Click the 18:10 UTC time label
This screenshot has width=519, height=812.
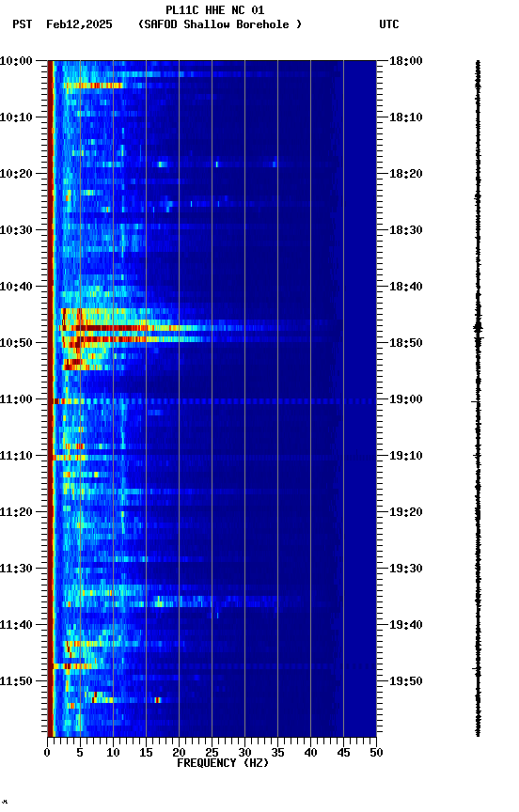coord(406,117)
